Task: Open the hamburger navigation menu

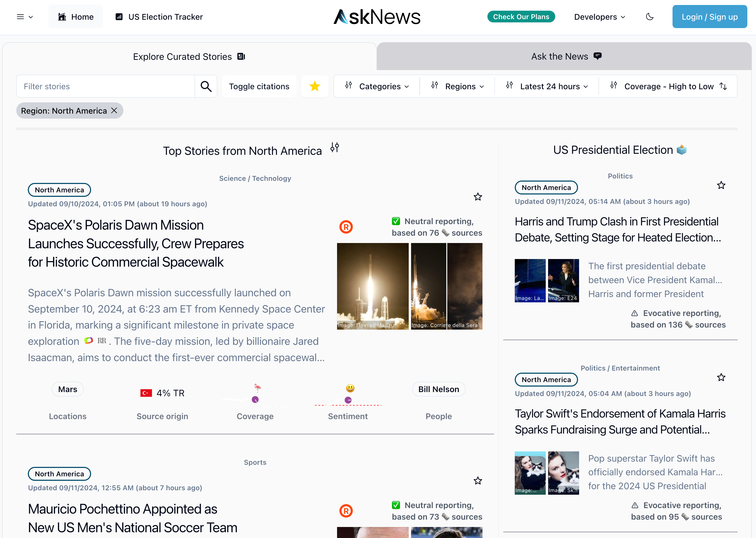Action: [x=20, y=17]
